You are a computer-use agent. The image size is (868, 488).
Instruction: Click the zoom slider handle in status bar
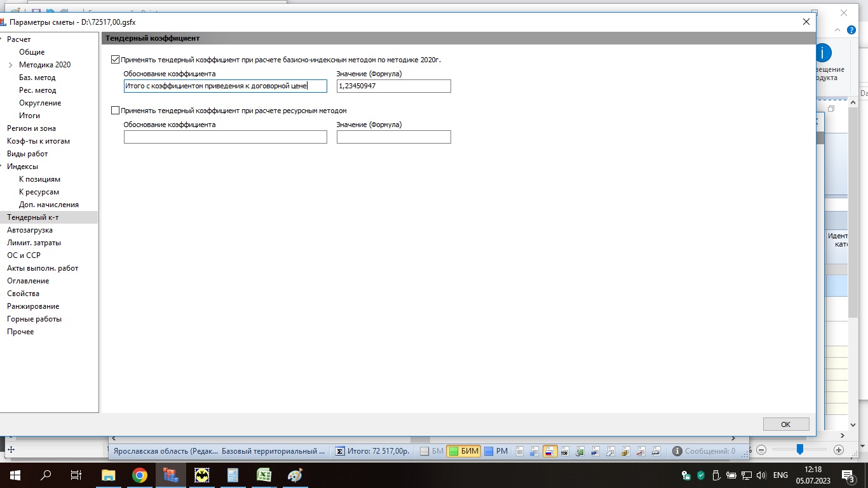click(x=800, y=450)
